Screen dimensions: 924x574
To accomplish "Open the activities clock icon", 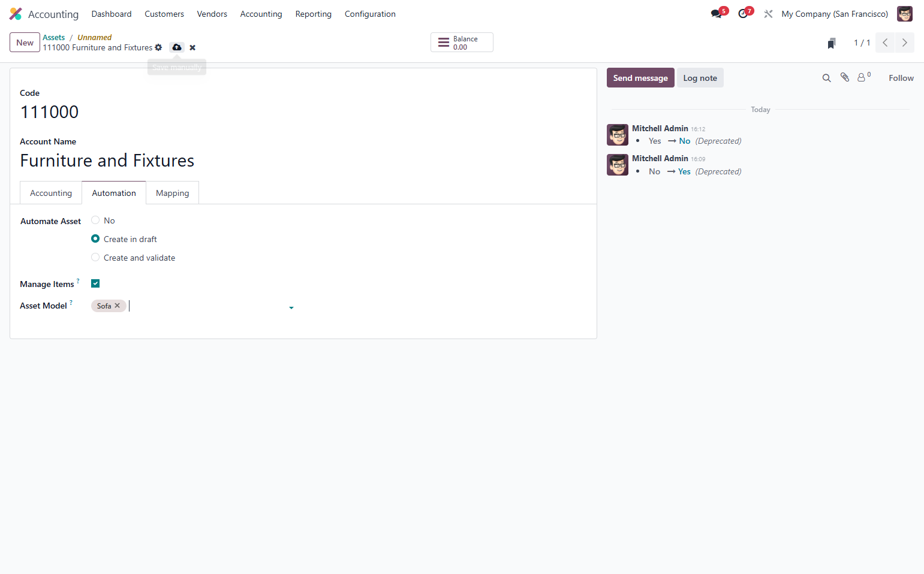I will 744,13.
